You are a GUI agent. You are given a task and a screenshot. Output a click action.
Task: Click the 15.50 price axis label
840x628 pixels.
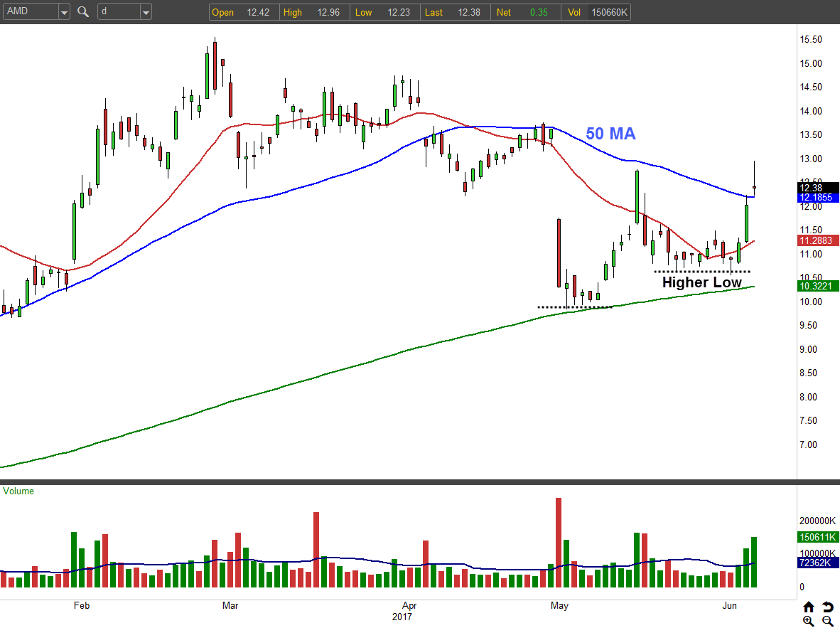click(x=811, y=40)
